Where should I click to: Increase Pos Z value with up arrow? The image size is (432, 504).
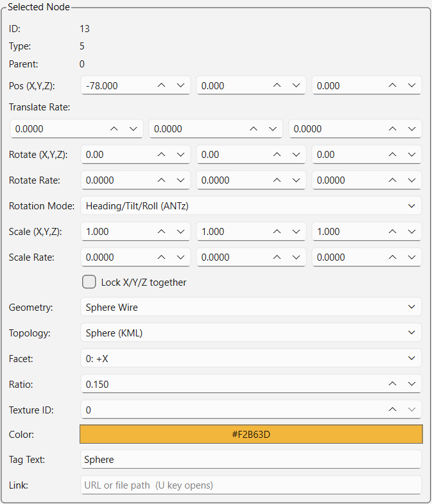(x=392, y=85)
